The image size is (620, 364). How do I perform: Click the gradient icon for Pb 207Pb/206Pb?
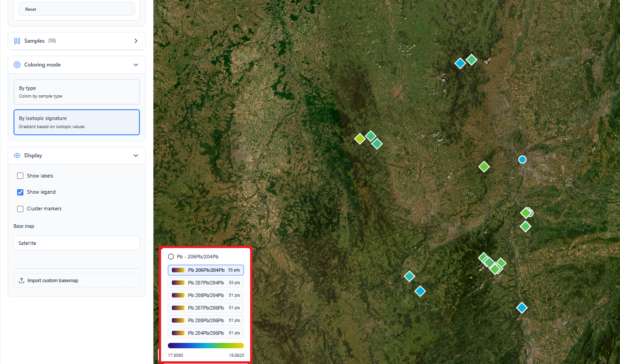click(x=178, y=308)
